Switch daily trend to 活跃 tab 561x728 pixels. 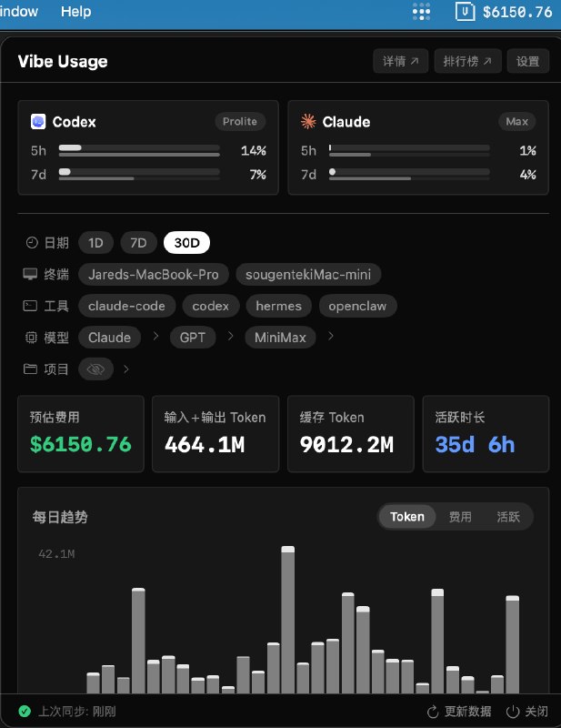[508, 517]
